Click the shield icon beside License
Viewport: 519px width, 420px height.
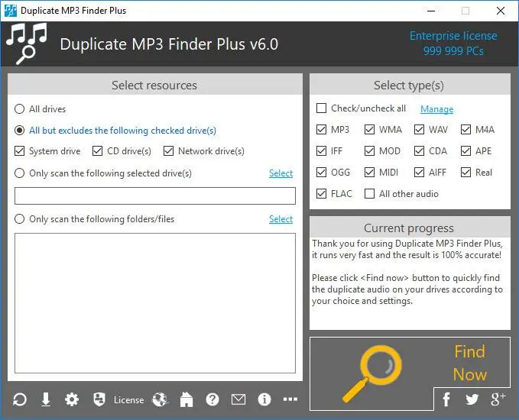point(99,399)
